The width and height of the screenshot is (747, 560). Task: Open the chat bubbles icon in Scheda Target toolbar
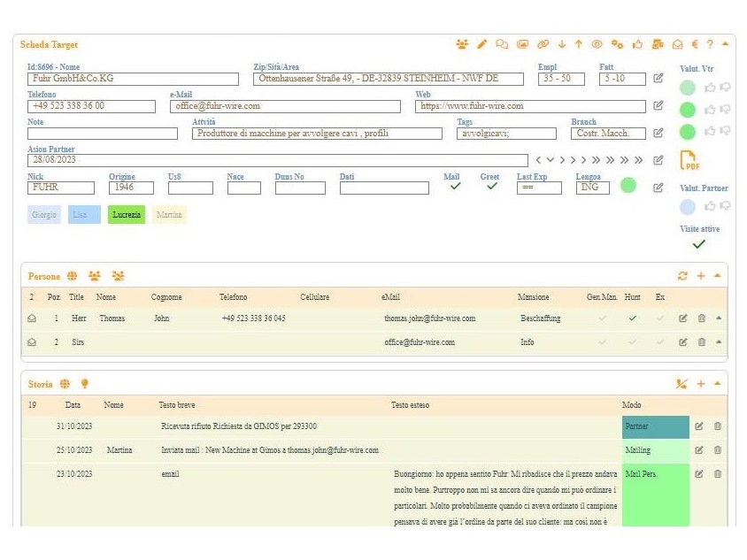point(502,44)
